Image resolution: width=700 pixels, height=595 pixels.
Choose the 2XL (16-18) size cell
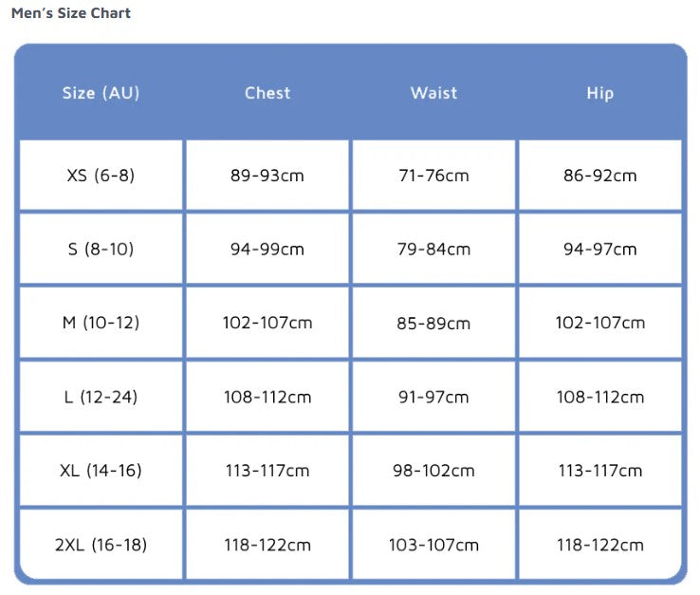pos(101,545)
